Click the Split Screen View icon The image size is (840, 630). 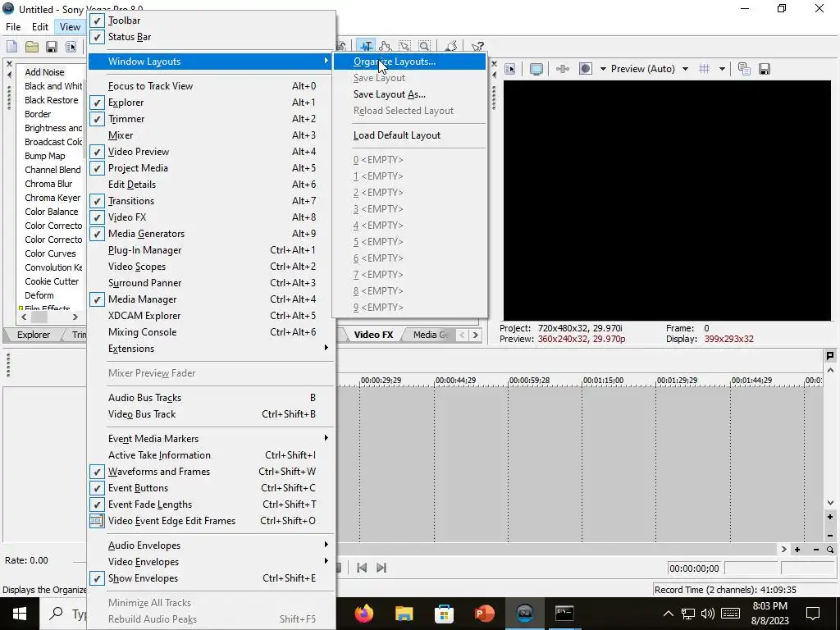(586, 69)
